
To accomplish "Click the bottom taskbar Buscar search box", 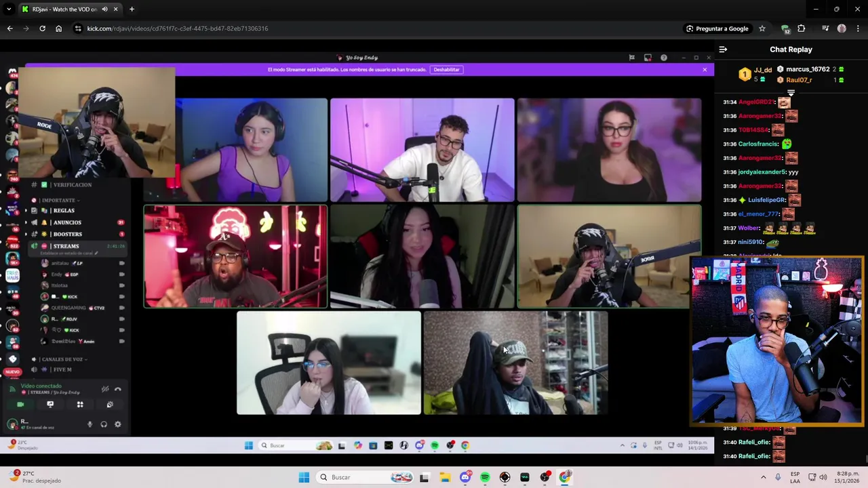I will [366, 477].
